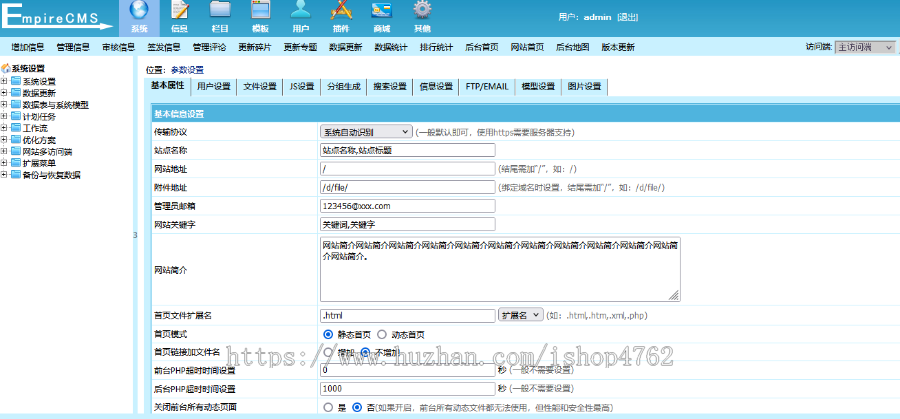This screenshot has height=419, width=900.
Task: Click the 工作流 folder icon in tree
Action: [15, 128]
